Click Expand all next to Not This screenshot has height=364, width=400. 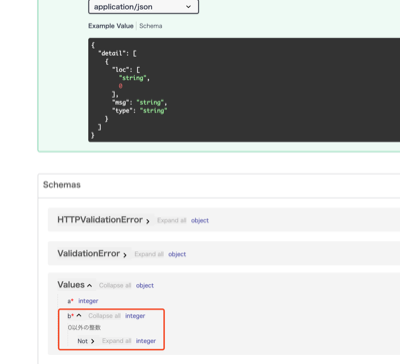tap(117, 341)
